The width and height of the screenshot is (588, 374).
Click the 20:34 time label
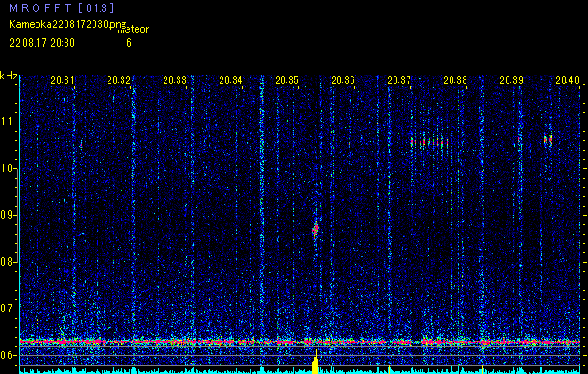[x=231, y=79]
